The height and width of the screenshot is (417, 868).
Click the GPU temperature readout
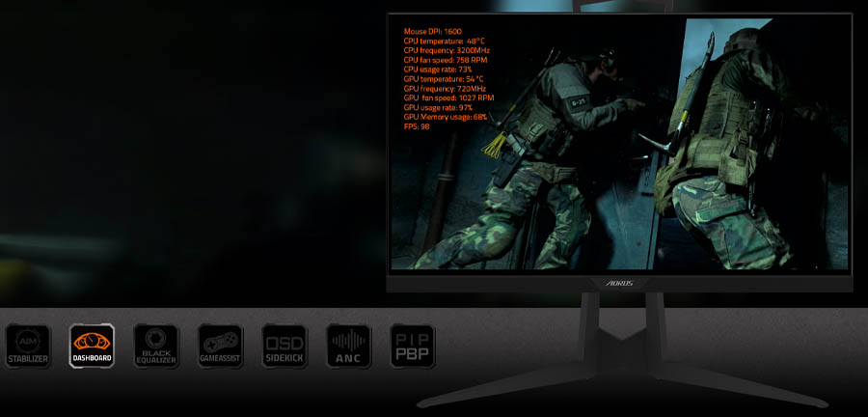click(x=445, y=79)
